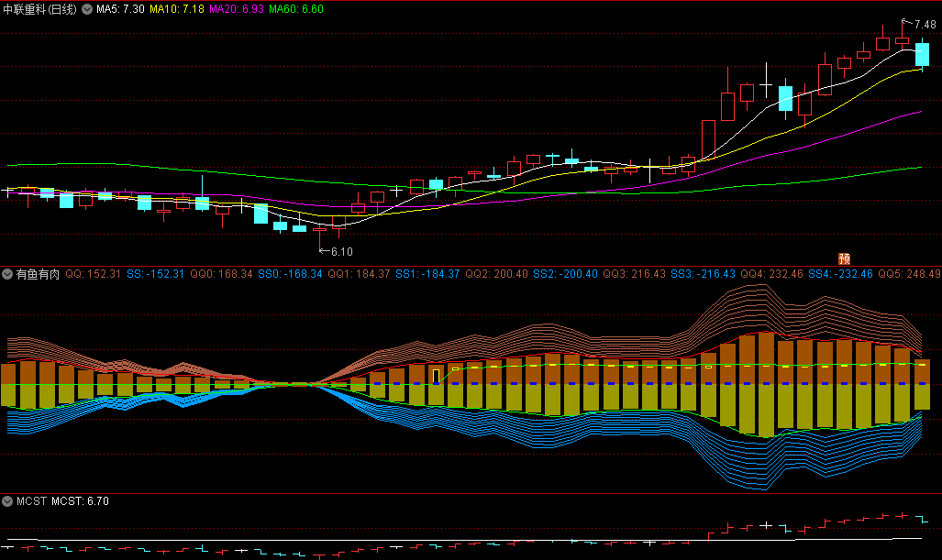Open the MCST indicator dropdown arrow

[x=7, y=501]
